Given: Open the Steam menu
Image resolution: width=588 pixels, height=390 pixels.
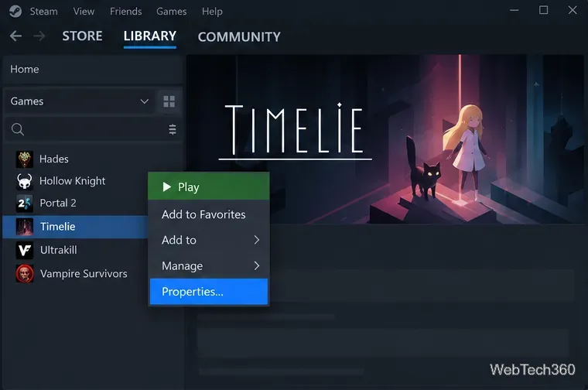Looking at the screenshot, I should tap(44, 12).
